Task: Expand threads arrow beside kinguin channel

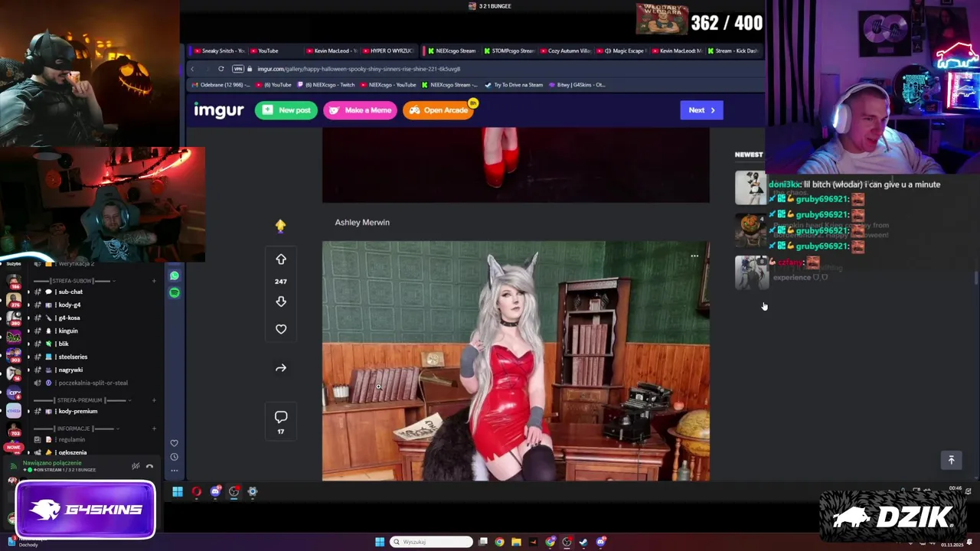Action: [x=29, y=331]
